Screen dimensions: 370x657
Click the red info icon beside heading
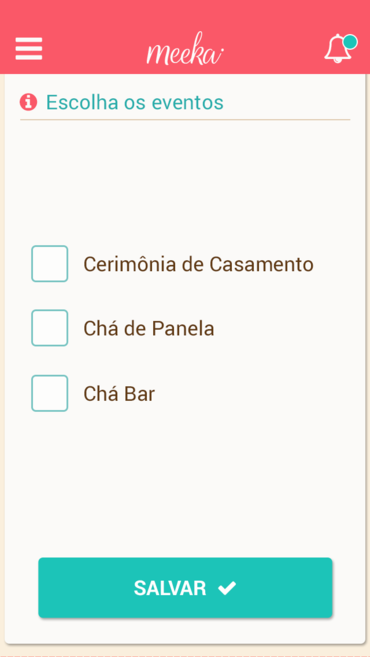pyautogui.click(x=28, y=102)
